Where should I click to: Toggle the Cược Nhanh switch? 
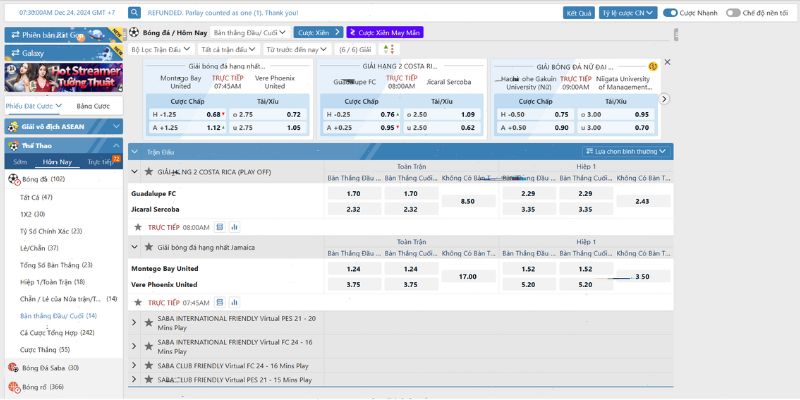click(670, 13)
